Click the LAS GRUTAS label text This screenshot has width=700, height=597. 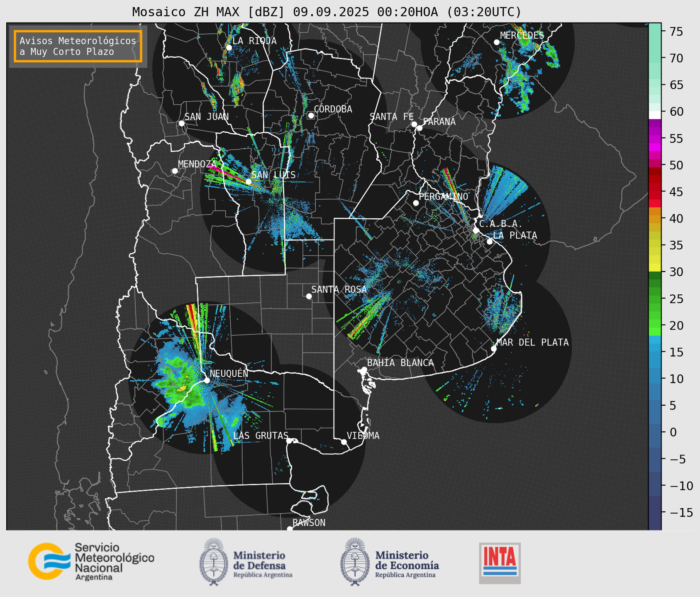(x=261, y=436)
